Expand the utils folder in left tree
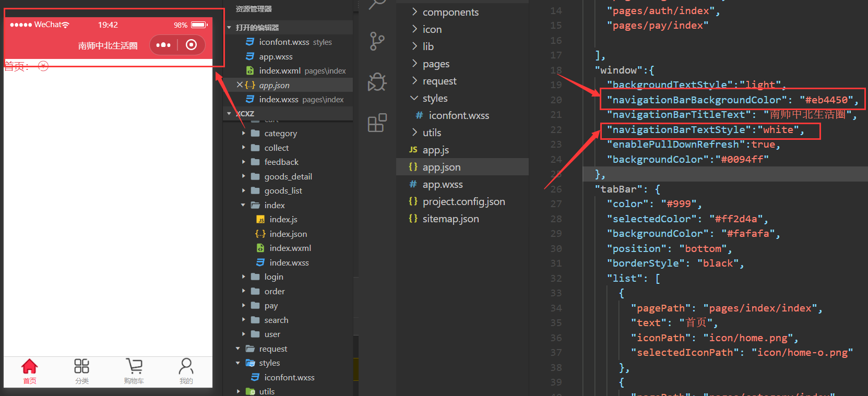This screenshot has width=868, height=396. tap(238, 391)
